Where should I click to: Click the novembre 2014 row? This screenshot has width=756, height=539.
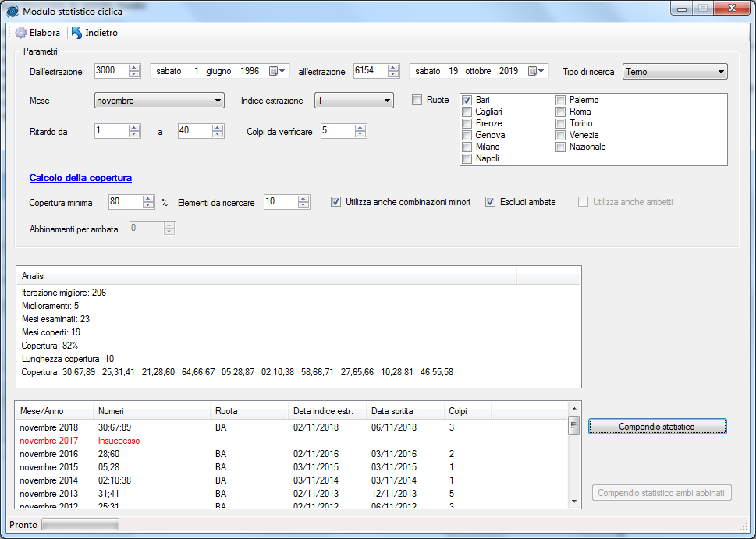click(292, 480)
